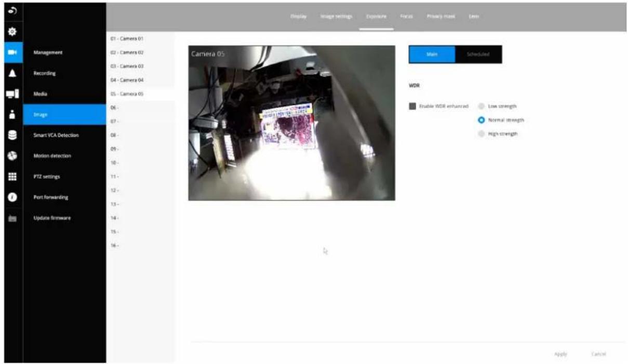Check Enable WDR enhanced checkbox
The width and height of the screenshot is (628, 364).
412,106
